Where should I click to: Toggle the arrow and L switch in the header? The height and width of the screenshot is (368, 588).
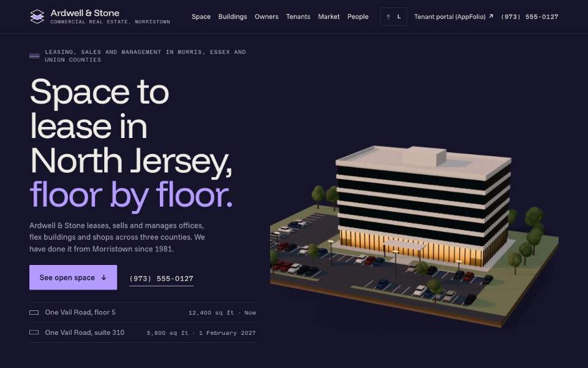394,17
